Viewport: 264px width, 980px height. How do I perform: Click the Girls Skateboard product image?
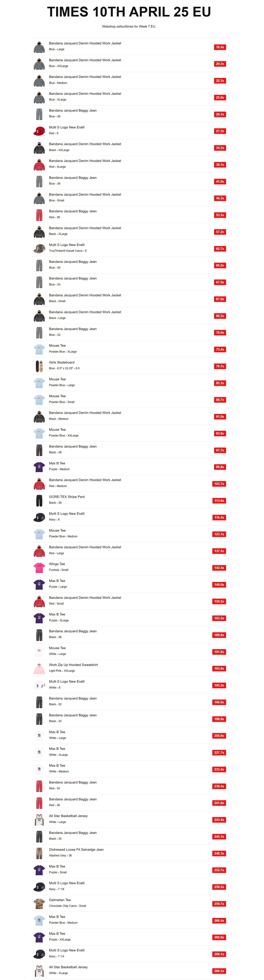(x=39, y=366)
